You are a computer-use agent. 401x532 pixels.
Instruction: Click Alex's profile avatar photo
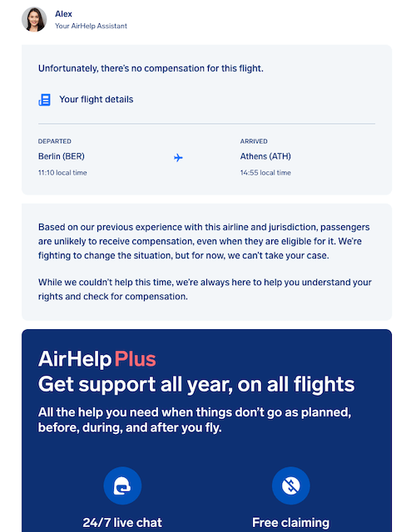click(x=34, y=19)
